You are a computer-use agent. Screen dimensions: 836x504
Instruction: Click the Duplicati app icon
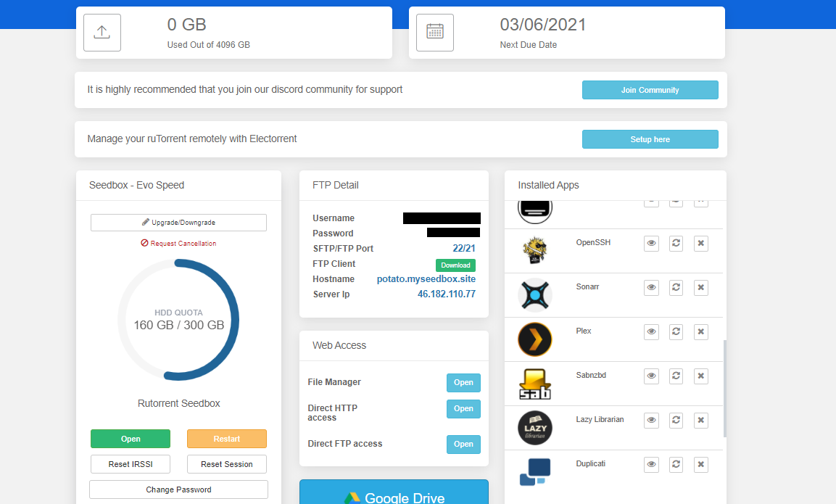(x=534, y=471)
